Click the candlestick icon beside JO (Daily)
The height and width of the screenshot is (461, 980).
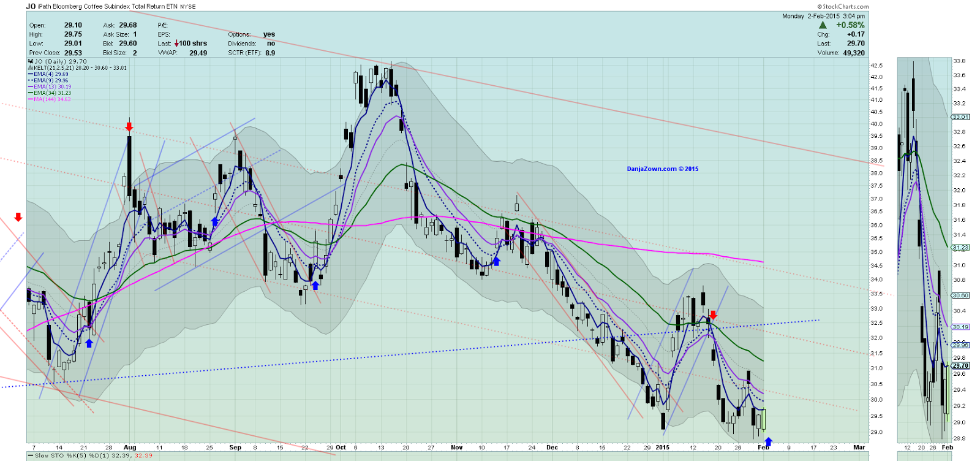click(x=31, y=61)
